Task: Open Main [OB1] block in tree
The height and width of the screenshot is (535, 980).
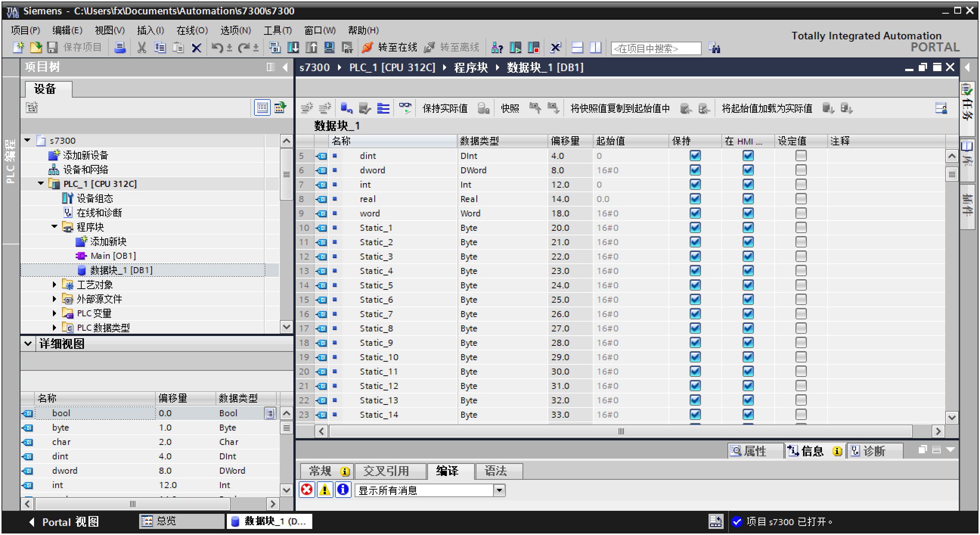Action: [113, 256]
